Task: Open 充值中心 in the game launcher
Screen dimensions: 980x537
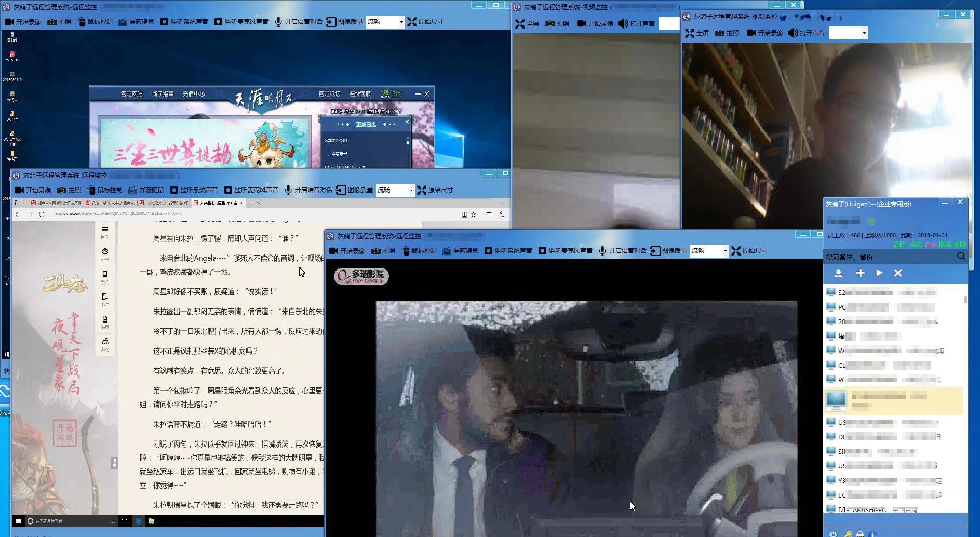Action: [194, 94]
